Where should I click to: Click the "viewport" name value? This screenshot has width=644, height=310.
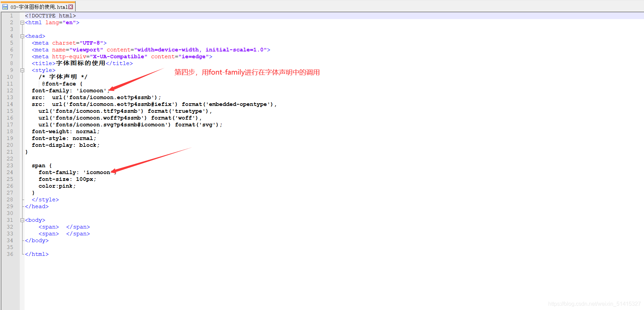click(x=86, y=50)
